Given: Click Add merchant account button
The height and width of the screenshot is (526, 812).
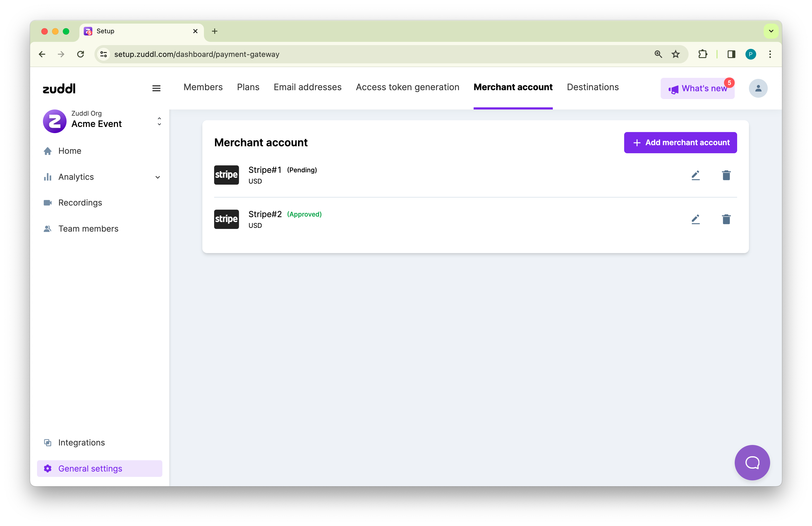Looking at the screenshot, I should coord(680,143).
